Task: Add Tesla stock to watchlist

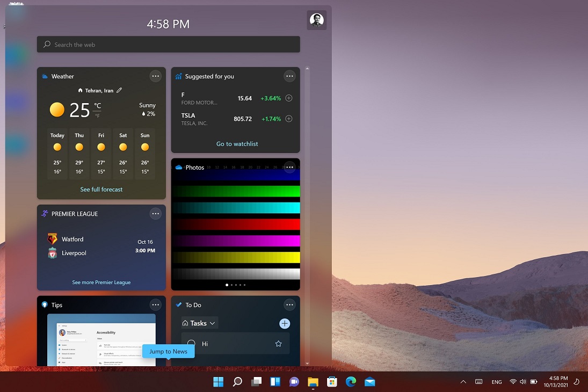Action: 289,119
